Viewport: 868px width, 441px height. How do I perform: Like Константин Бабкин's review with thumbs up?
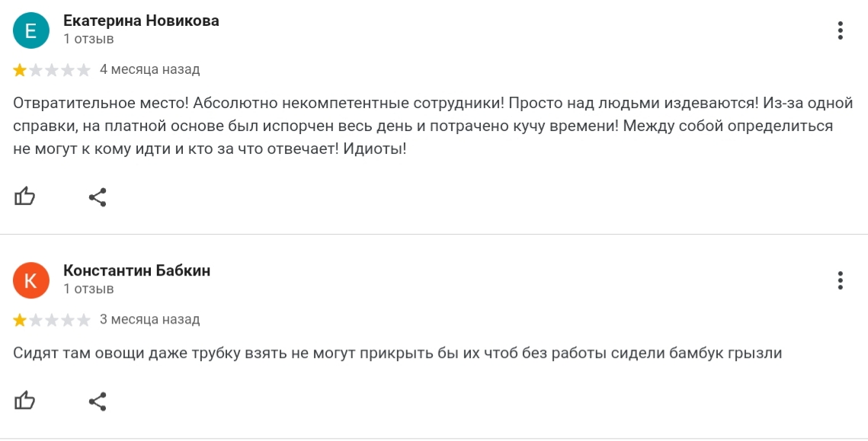click(24, 401)
